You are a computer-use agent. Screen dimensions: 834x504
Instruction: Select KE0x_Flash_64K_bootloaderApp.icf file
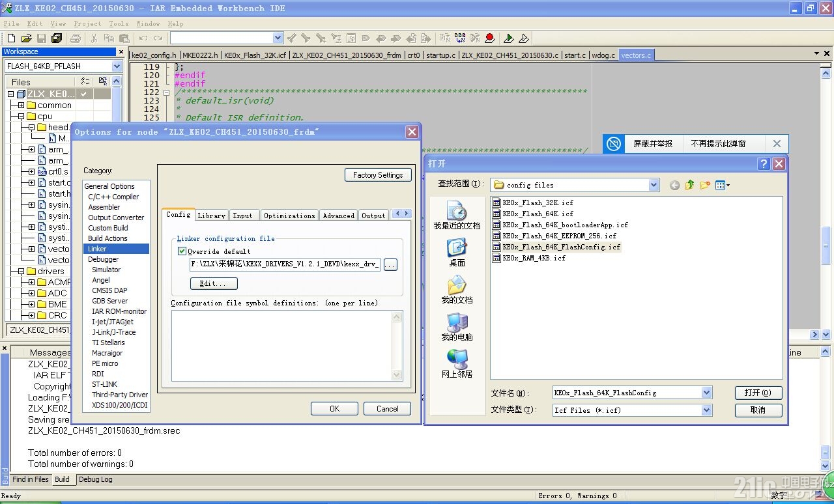pos(560,225)
